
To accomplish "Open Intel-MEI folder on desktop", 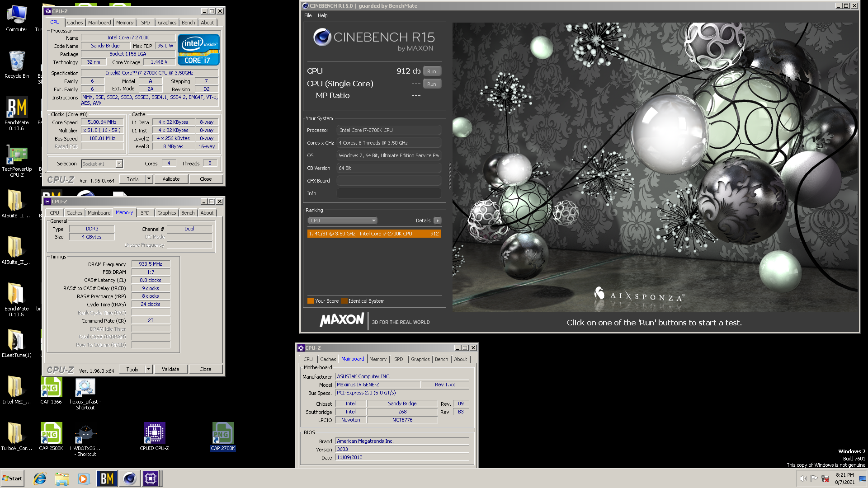I will pos(17,389).
